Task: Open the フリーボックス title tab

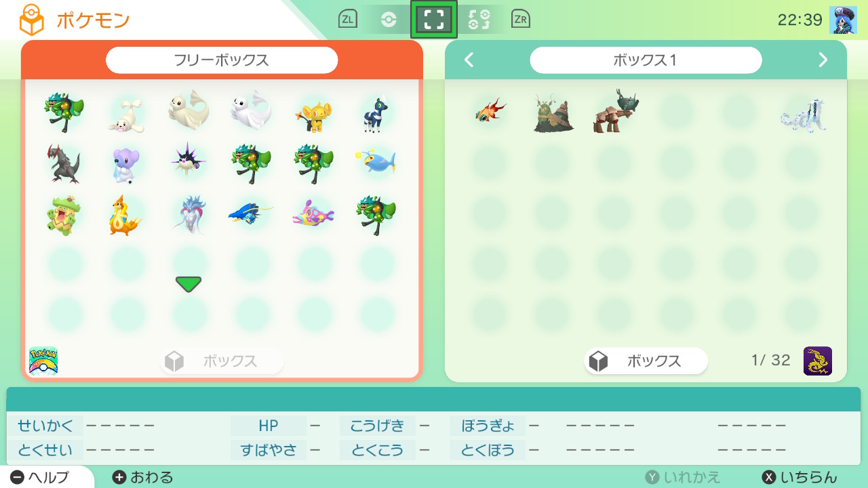Action: [x=222, y=60]
